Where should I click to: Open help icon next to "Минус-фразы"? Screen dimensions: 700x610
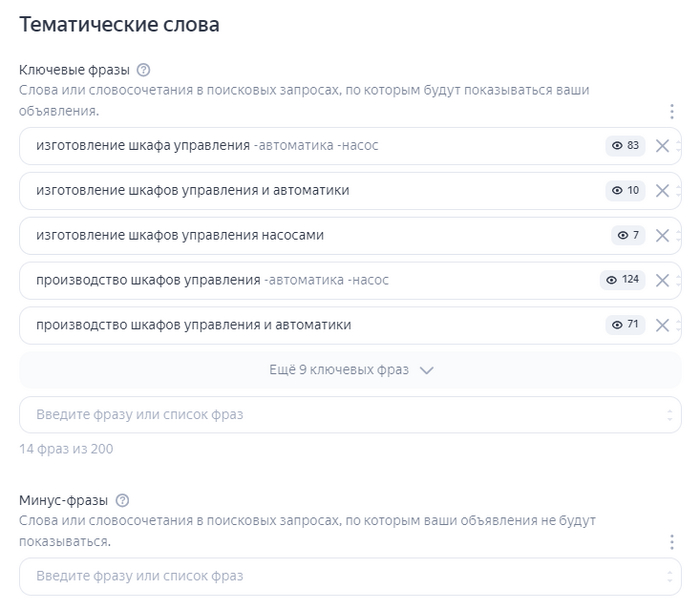pos(123,500)
